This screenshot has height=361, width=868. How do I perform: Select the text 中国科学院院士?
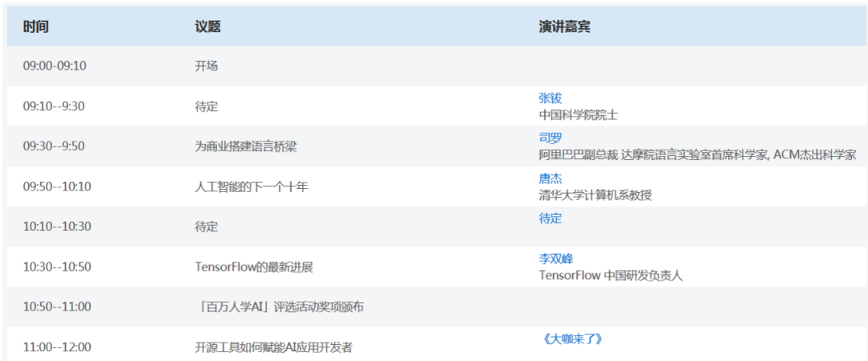click(x=578, y=115)
